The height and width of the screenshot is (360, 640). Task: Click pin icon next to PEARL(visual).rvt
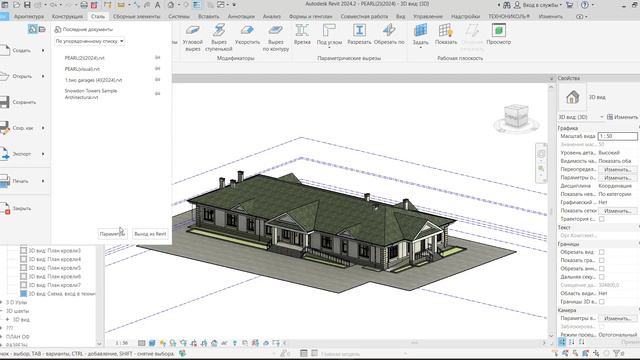coord(158,69)
